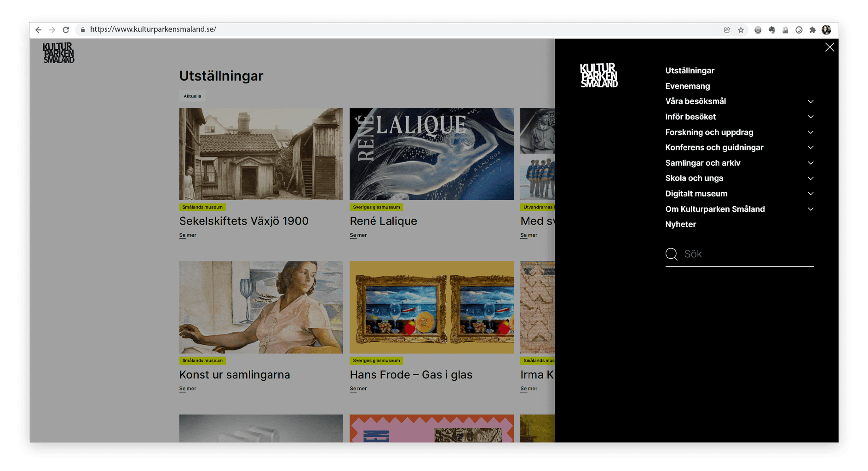Open the Forskning och uppdrag menu item
The width and height of the screenshot is (868, 471).
(x=709, y=132)
